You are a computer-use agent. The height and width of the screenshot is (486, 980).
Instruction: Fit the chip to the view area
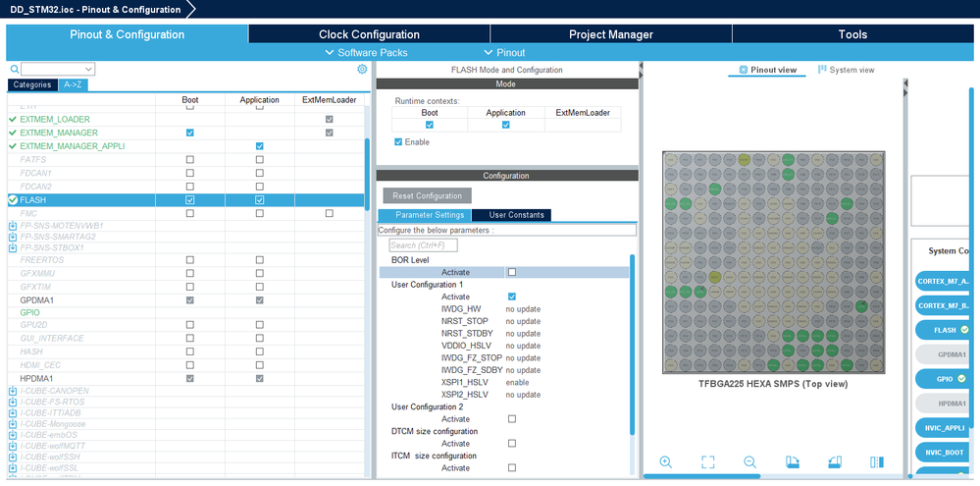(x=707, y=462)
